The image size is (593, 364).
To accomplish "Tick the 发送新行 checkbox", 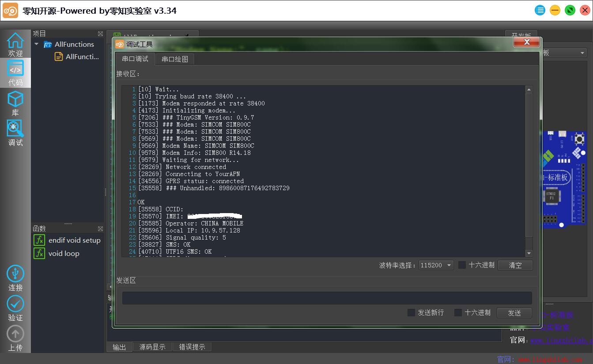I will click(x=411, y=312).
